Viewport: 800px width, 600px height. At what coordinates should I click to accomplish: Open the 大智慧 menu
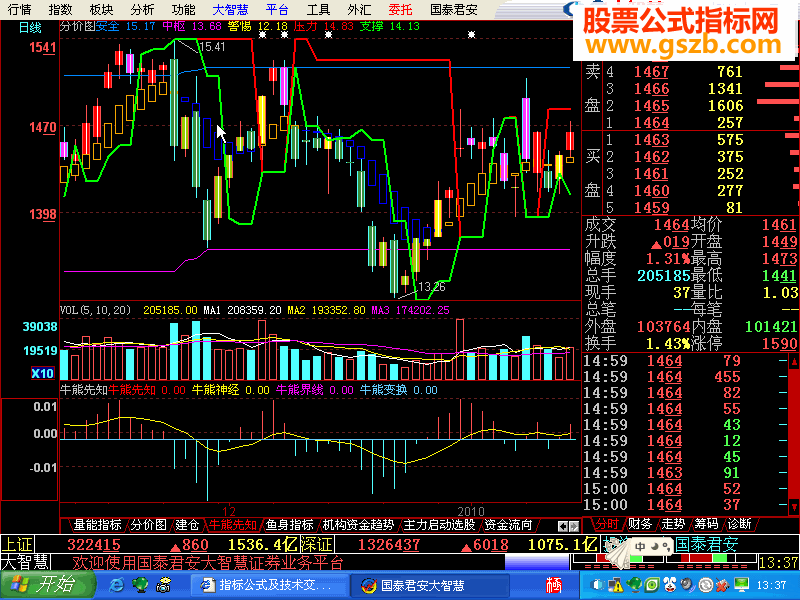230,9
